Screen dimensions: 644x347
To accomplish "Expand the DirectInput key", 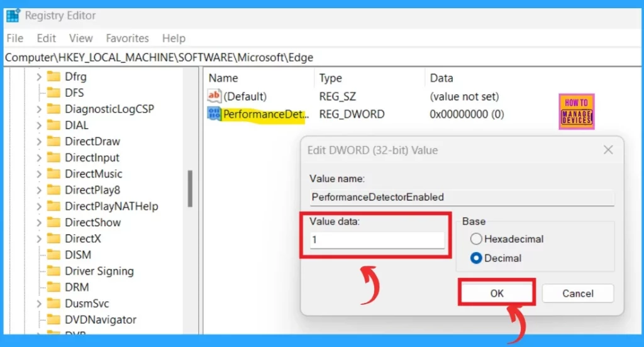I will [38, 157].
